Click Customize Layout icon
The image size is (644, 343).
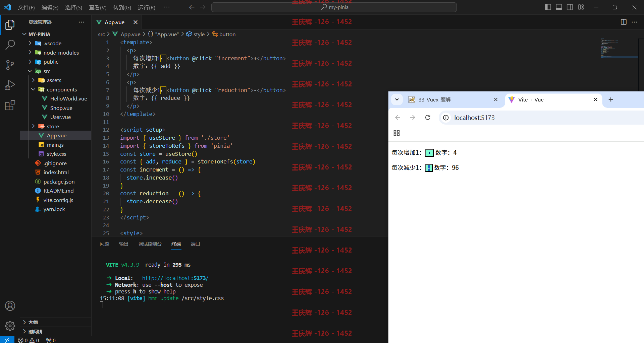point(581,7)
